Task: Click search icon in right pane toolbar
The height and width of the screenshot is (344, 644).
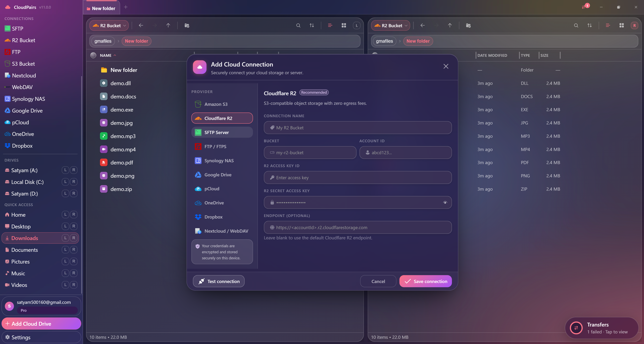Action: tap(576, 26)
